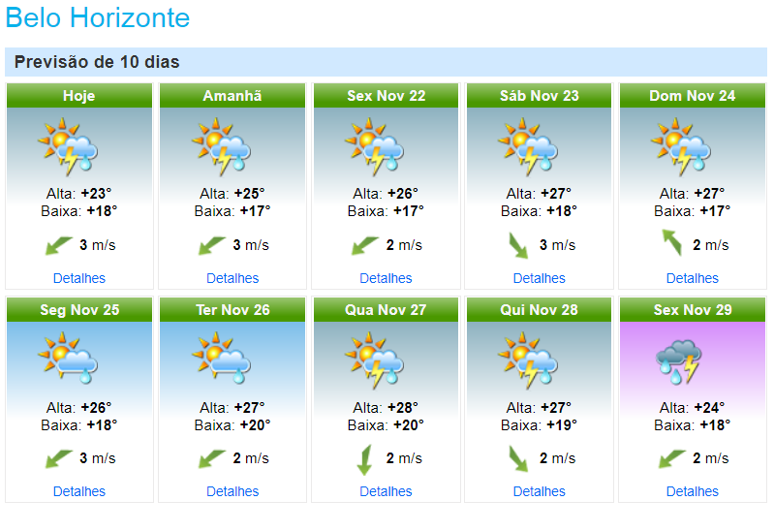
Task: Select the Dom Nov 24 day header
Action: coord(692,96)
